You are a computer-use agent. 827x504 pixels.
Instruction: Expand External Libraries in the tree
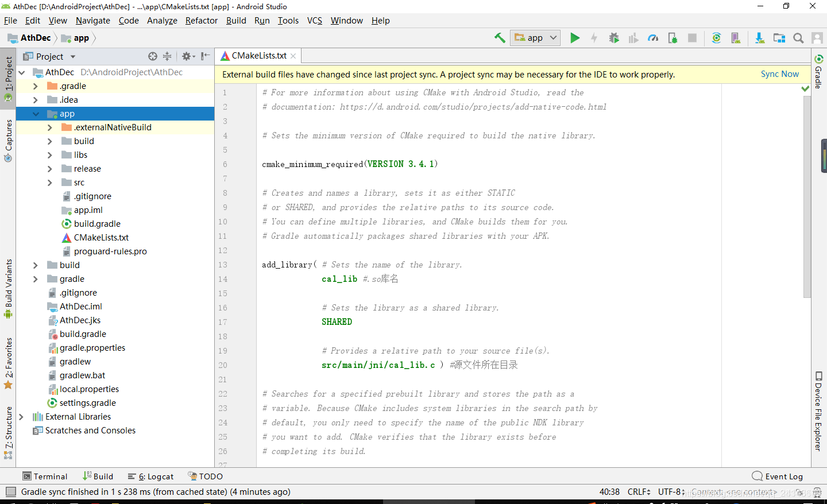(x=21, y=417)
